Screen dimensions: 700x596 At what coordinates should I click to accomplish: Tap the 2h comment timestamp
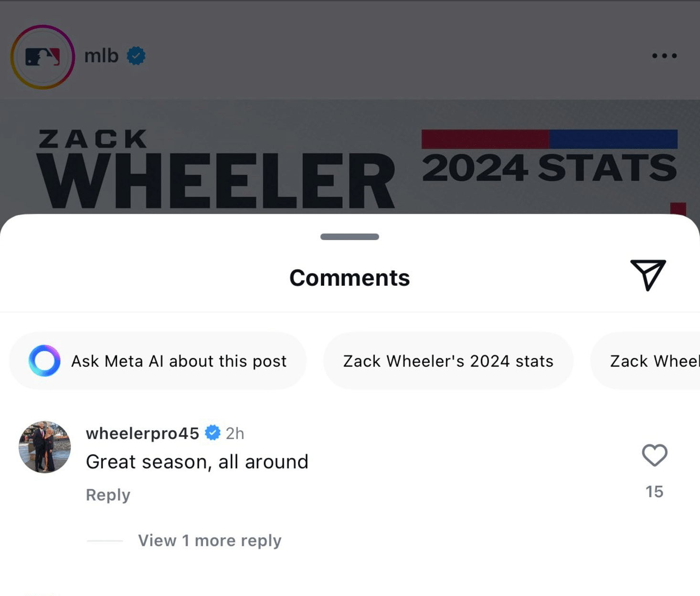tap(235, 433)
